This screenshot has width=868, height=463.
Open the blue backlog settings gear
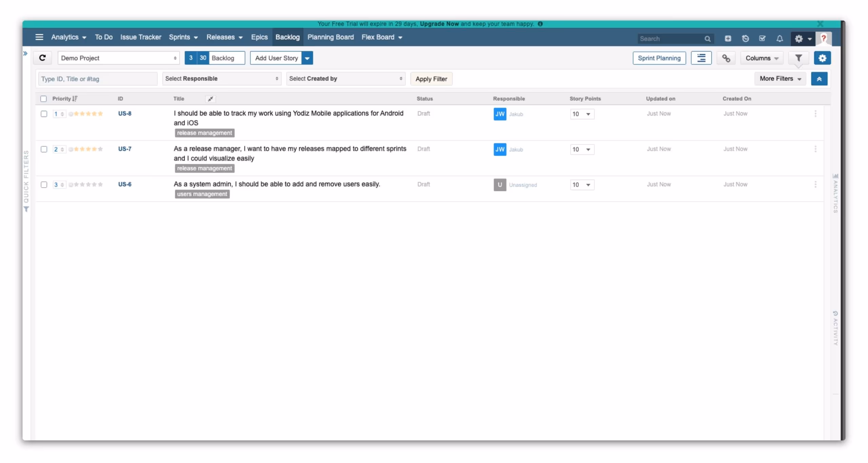coord(822,58)
